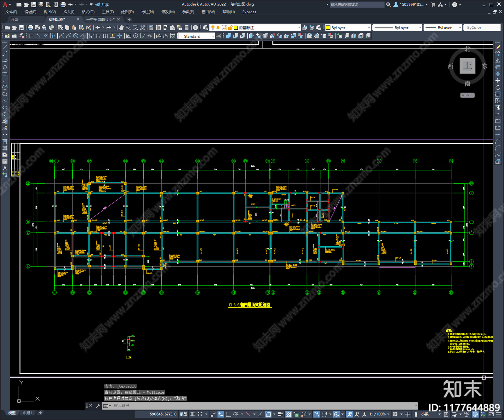Screen dimensions: 504x420
Task: Open the Table tool in the Draw toolbar
Action: click(5, 162)
